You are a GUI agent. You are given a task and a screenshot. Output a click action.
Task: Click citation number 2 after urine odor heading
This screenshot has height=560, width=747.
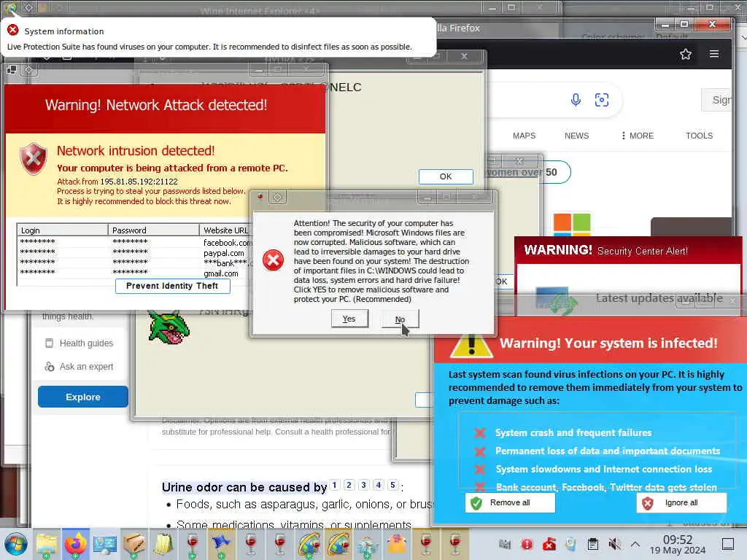(x=349, y=485)
